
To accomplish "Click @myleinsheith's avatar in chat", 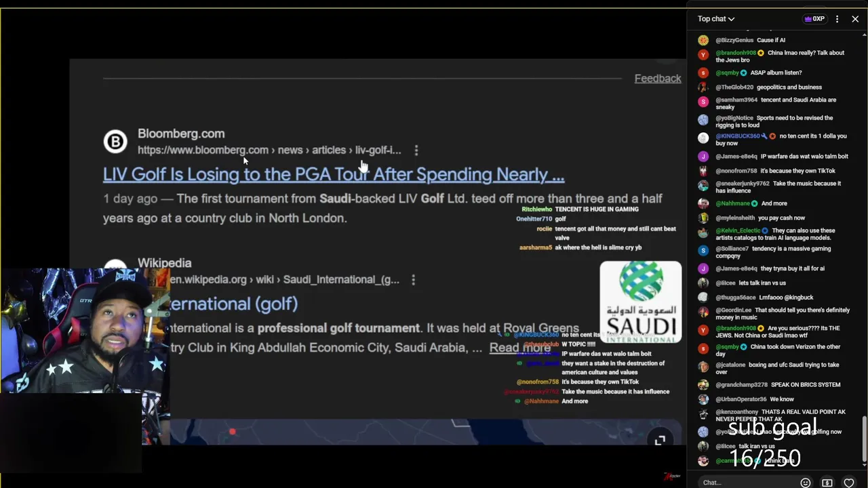I will pyautogui.click(x=703, y=218).
